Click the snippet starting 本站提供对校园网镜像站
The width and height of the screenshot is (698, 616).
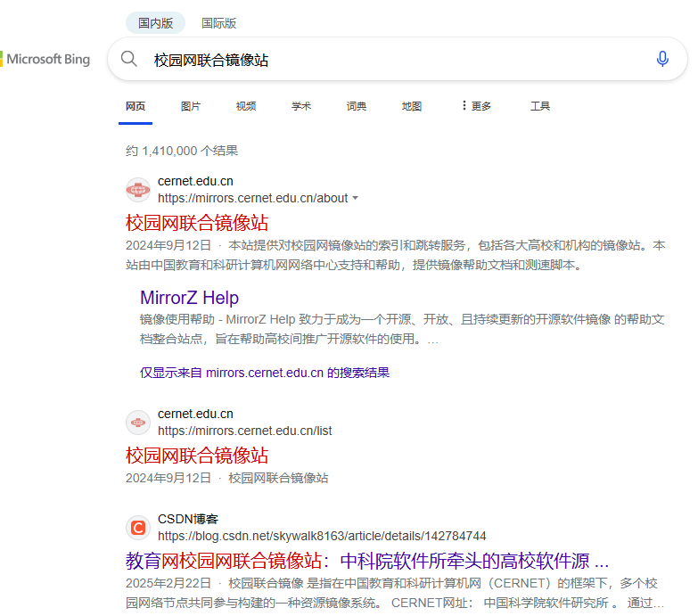[x=395, y=255]
